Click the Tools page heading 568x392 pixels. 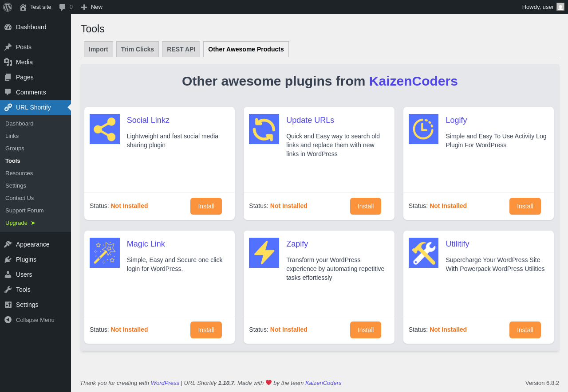point(93,29)
